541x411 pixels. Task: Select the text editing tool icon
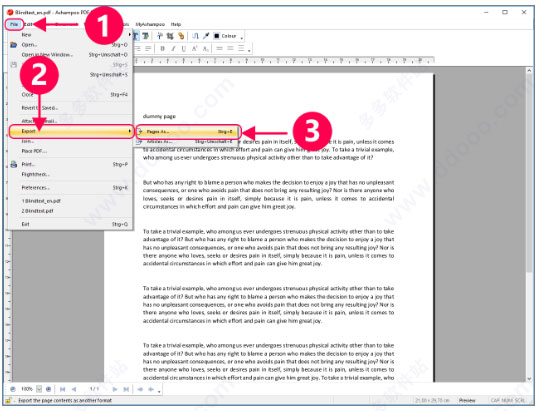[135, 36]
